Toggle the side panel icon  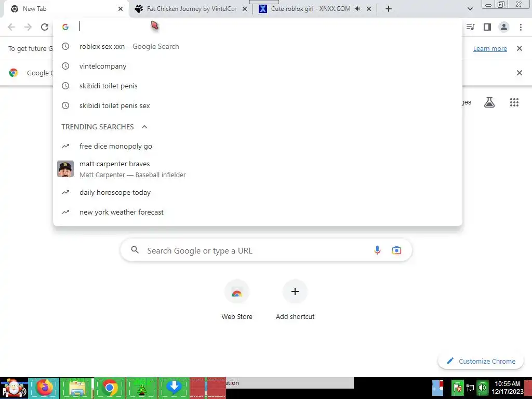tap(487, 27)
